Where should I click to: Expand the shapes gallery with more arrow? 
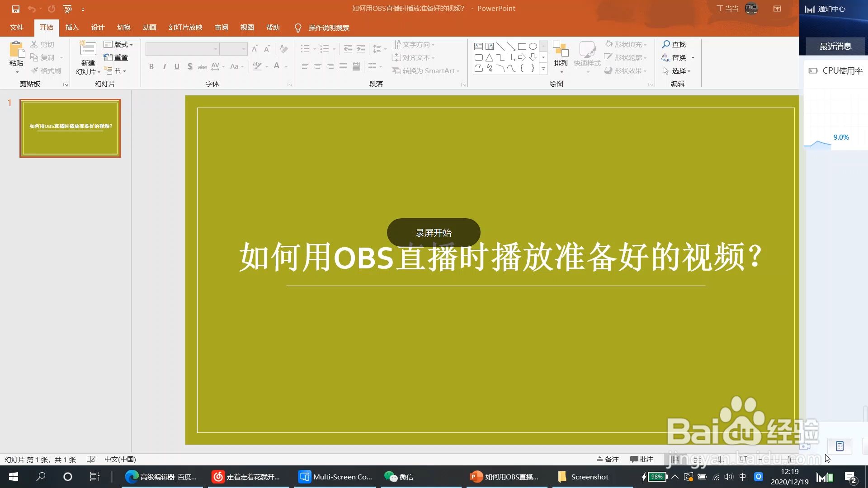(x=543, y=69)
